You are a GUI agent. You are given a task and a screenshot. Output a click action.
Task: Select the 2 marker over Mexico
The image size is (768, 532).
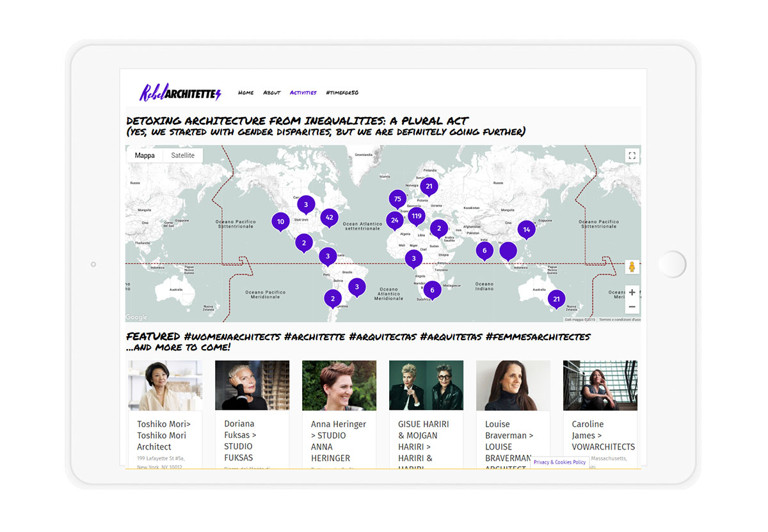coord(304,244)
